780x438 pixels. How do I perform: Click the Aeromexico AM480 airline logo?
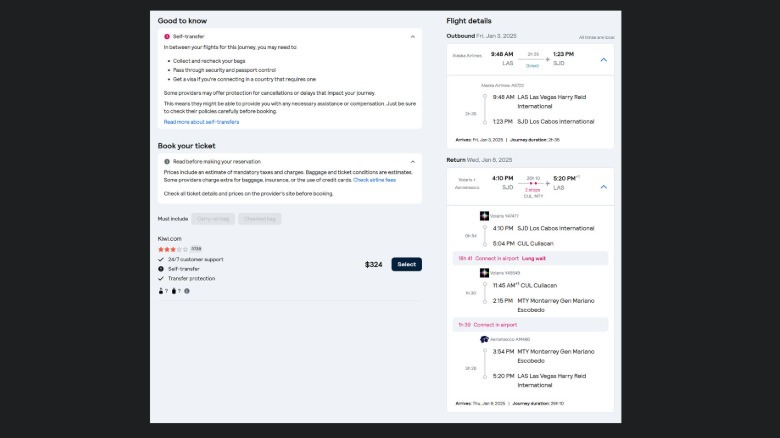(x=484, y=339)
